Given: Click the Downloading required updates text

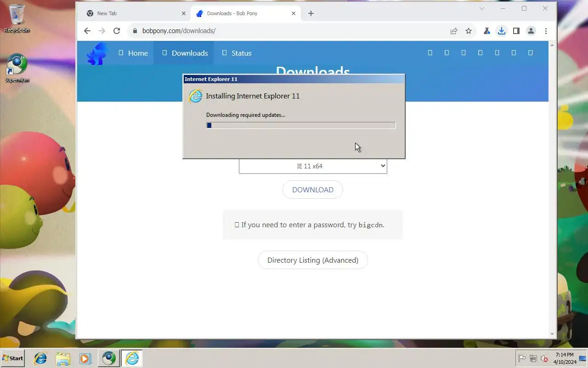Looking at the screenshot, I should [x=246, y=115].
